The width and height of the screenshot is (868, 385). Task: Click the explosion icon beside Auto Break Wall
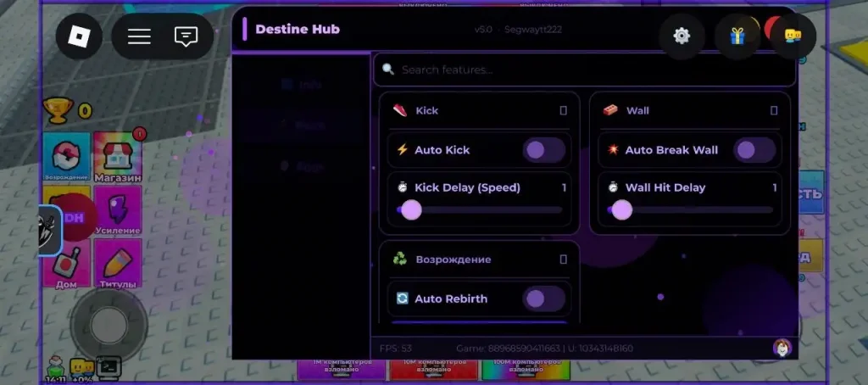613,149
